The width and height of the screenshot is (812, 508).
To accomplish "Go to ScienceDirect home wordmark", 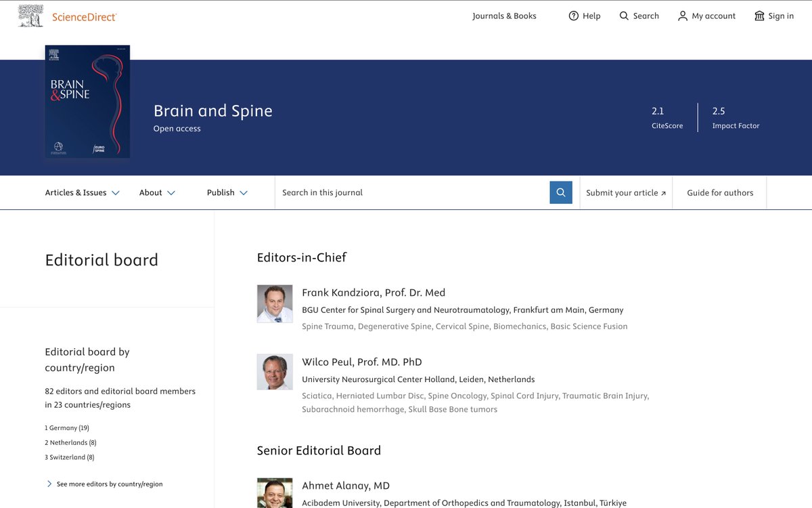I will point(85,16).
